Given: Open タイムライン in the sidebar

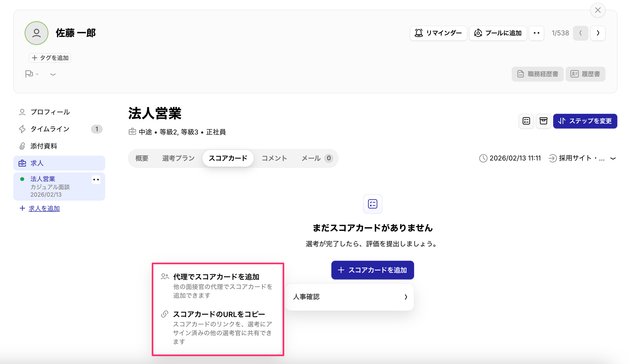Looking at the screenshot, I should point(50,129).
